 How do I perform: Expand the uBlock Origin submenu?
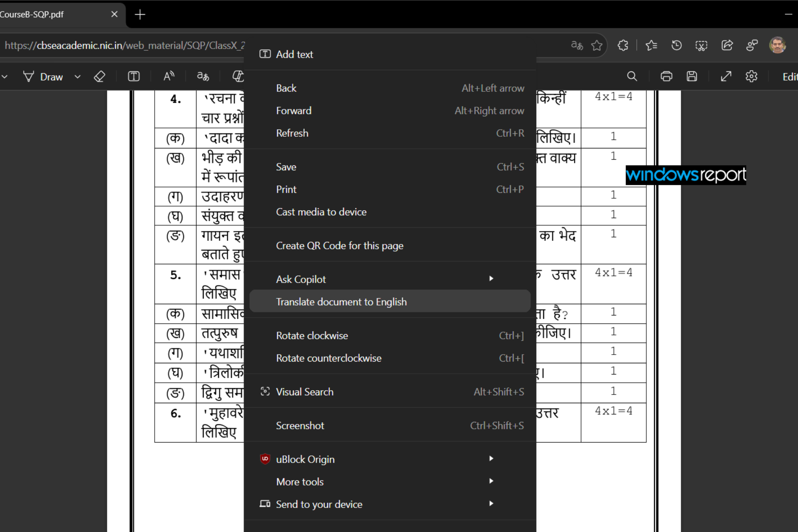tap(390, 459)
